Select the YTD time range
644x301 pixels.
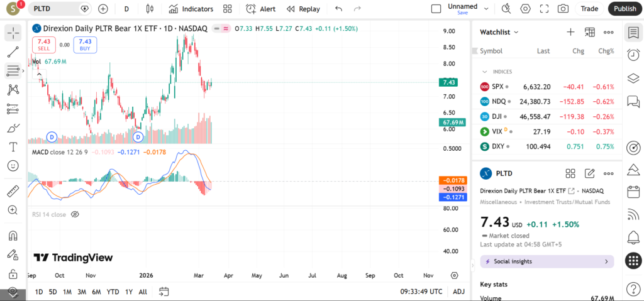coord(113,292)
